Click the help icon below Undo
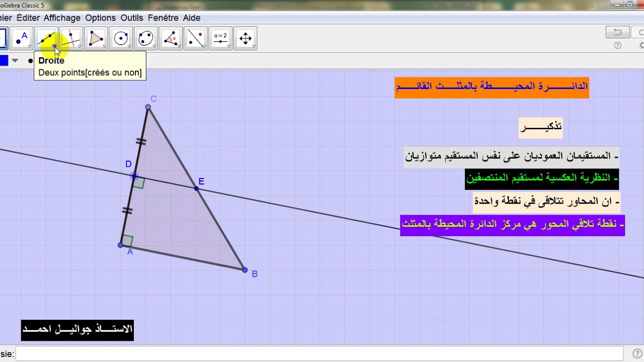The image size is (644, 362). coord(617,45)
